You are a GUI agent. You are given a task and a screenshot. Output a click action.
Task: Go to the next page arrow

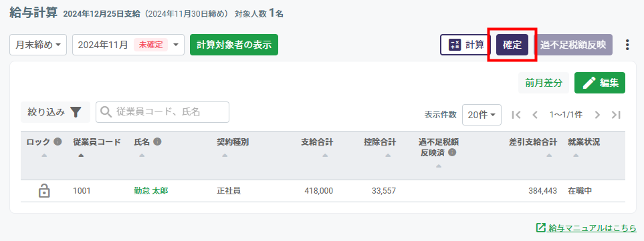[598, 115]
